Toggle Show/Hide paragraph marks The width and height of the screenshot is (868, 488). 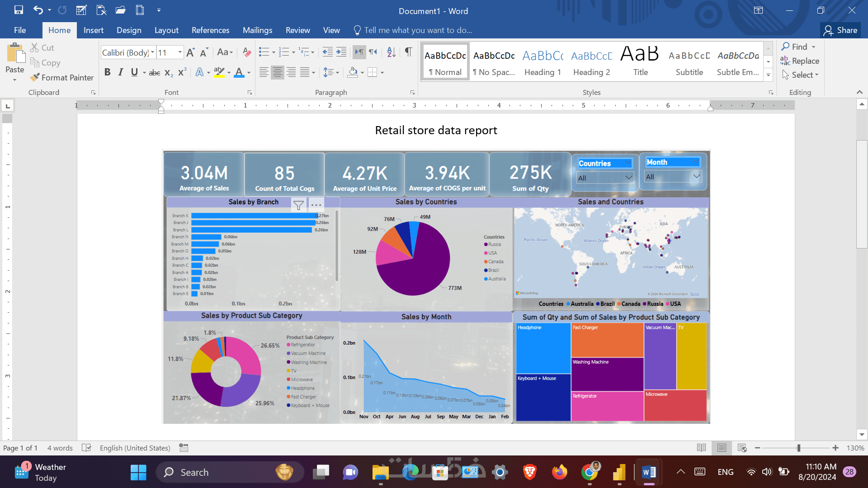click(408, 52)
